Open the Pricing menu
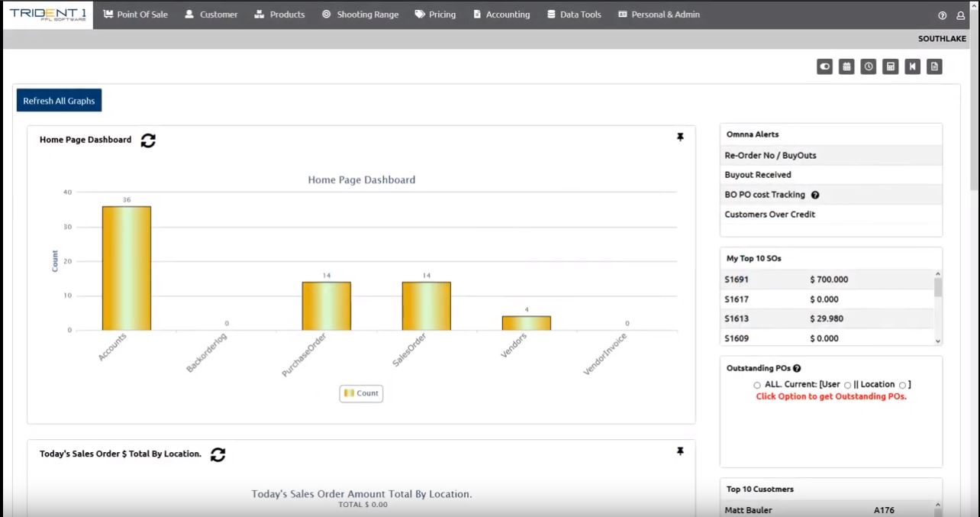 435,15
